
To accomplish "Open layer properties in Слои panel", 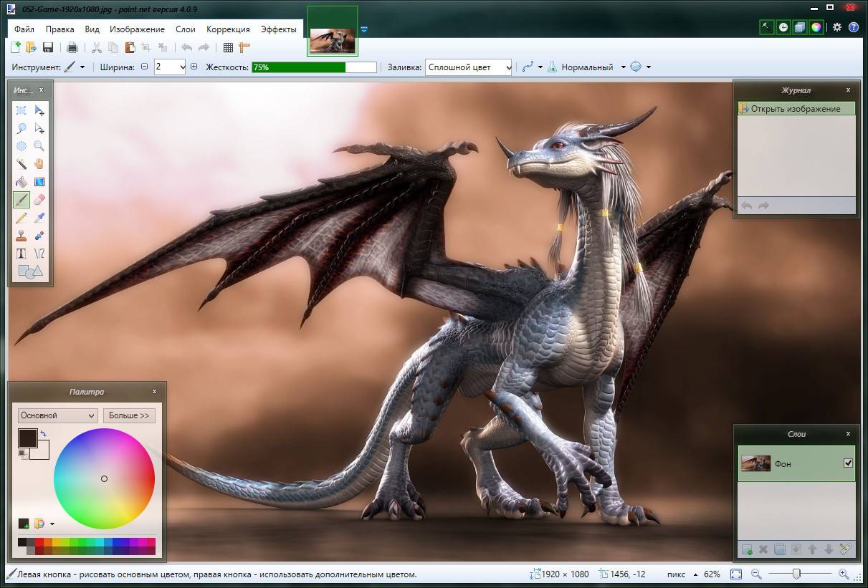I will pos(845,549).
